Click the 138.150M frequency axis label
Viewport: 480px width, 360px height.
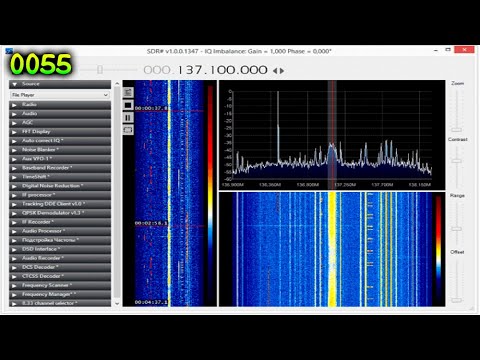(x=420, y=185)
